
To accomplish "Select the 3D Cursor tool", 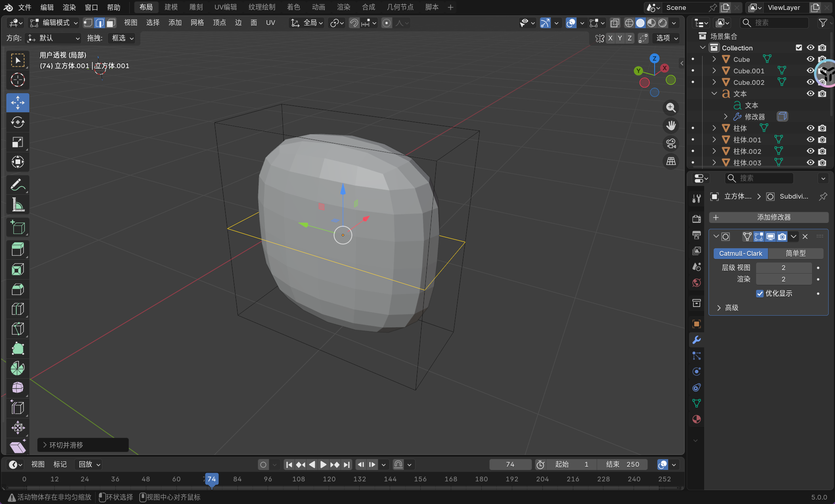I will pyautogui.click(x=17, y=80).
